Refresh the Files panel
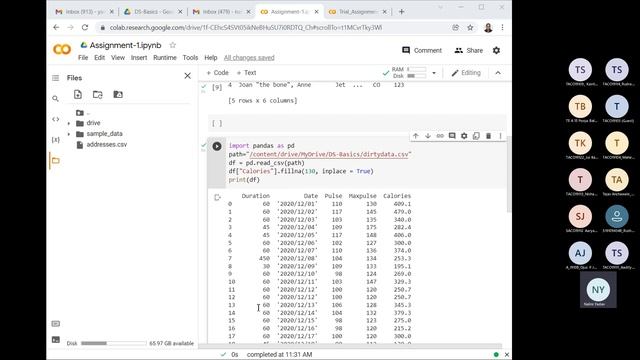The width and height of the screenshot is (640, 360). (98, 95)
